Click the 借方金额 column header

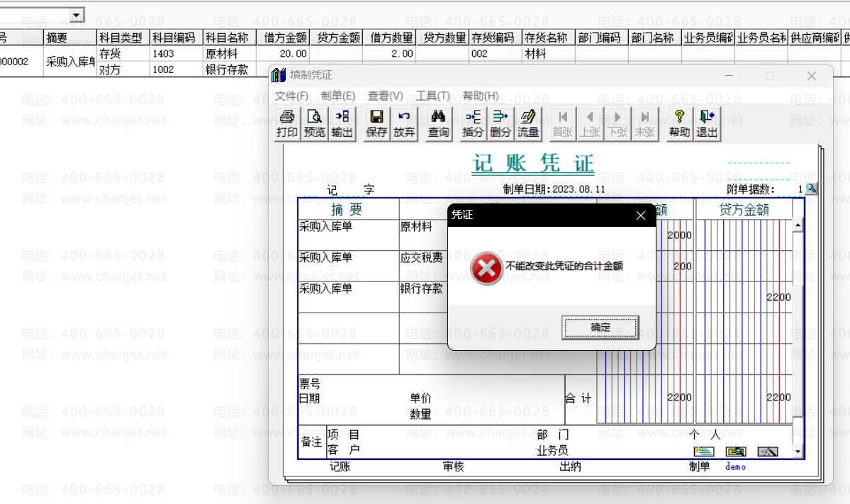tap(282, 38)
